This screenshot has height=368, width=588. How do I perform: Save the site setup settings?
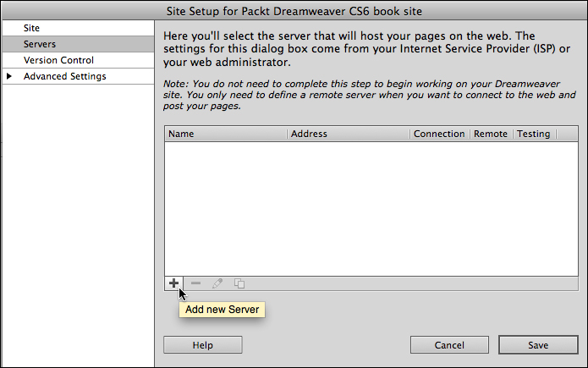point(538,345)
